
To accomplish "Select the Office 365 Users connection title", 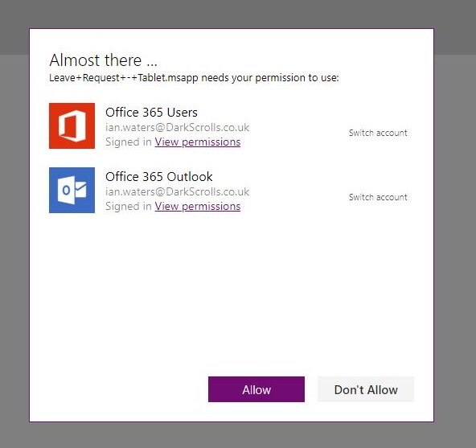I will 151,113.
